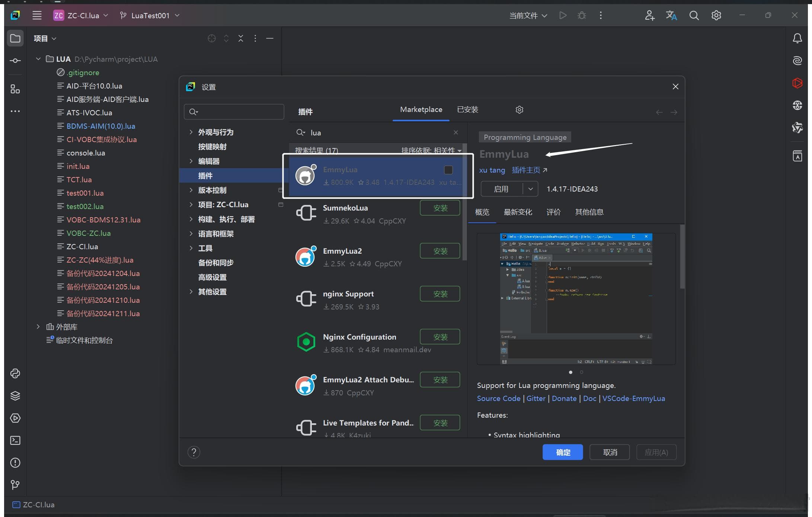Install the nginx Support plugin
This screenshot has width=812, height=517.
coord(440,294)
